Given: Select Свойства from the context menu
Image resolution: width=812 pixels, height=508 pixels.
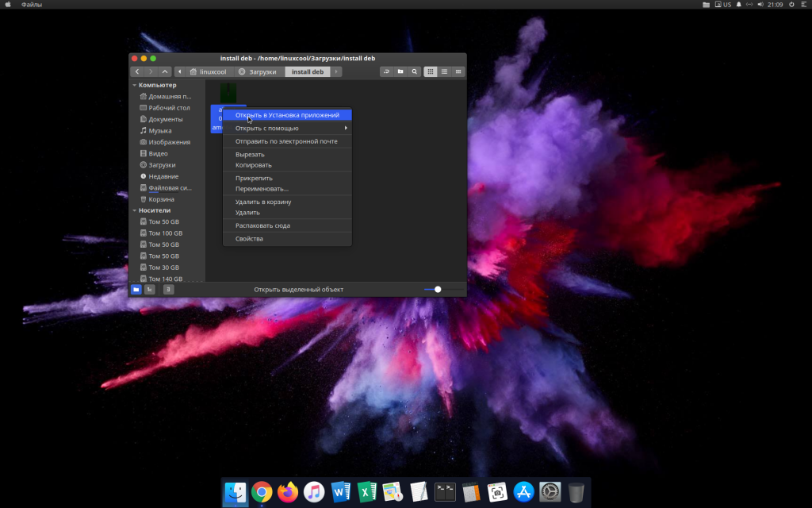Looking at the screenshot, I should (x=249, y=238).
